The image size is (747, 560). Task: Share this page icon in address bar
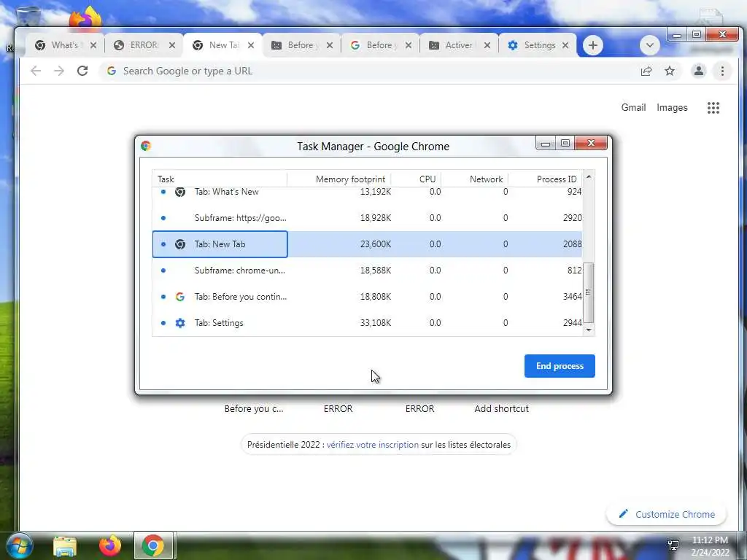tap(646, 71)
